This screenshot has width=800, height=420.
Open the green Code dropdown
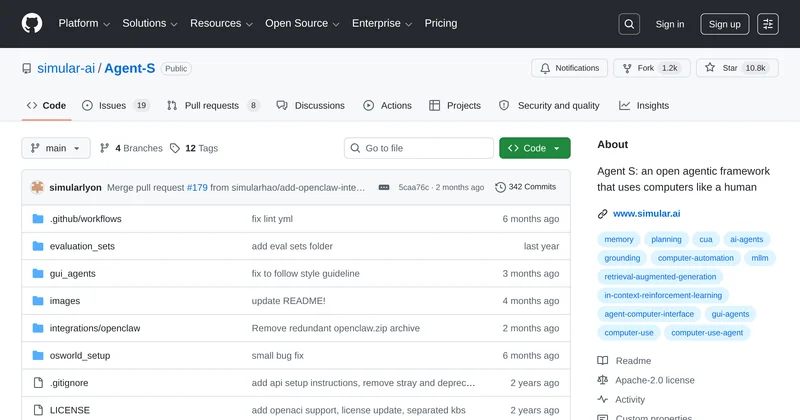point(534,148)
